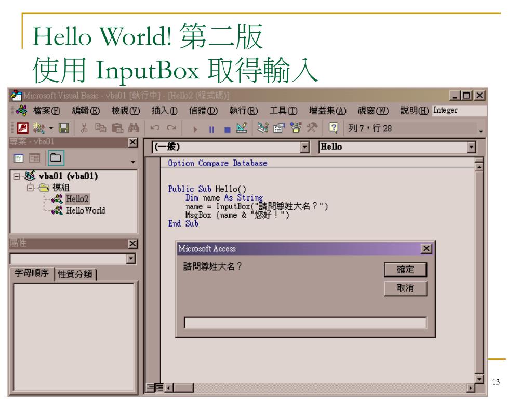The image size is (532, 399).
Task: Open the 工具(T) menu
Action: (283, 111)
